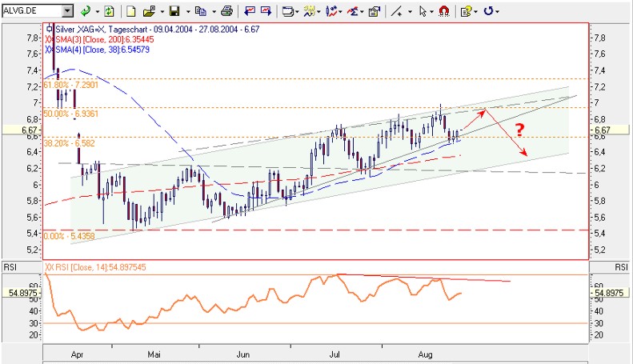This screenshot has height=364, width=633.
Task: Print the chart using printer icon
Action: [x=226, y=11]
